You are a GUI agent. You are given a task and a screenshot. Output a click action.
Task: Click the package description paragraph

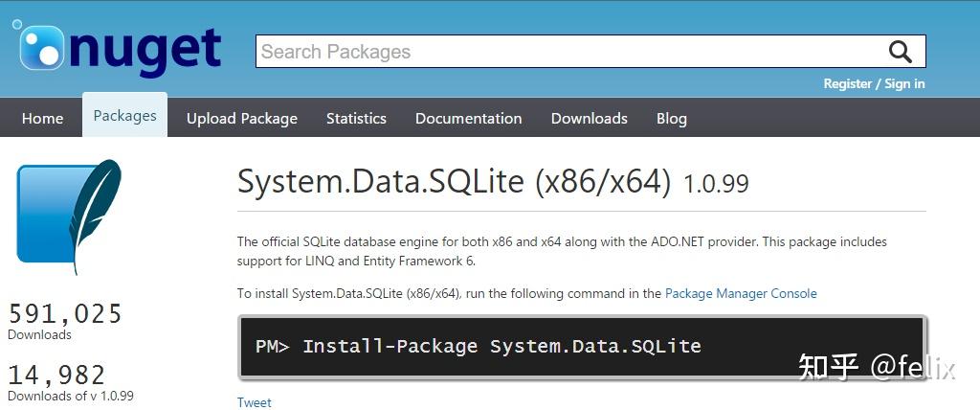tap(562, 251)
